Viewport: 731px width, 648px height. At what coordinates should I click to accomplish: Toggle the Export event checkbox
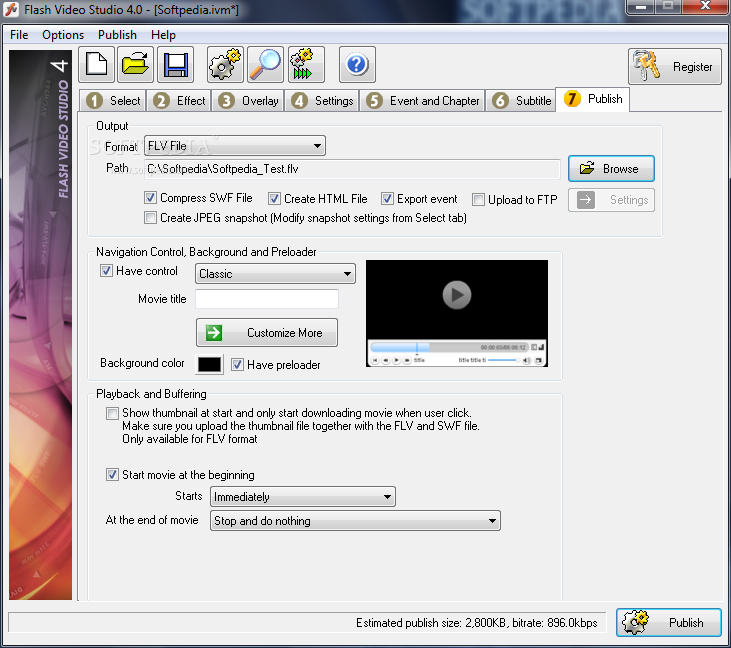(x=387, y=199)
